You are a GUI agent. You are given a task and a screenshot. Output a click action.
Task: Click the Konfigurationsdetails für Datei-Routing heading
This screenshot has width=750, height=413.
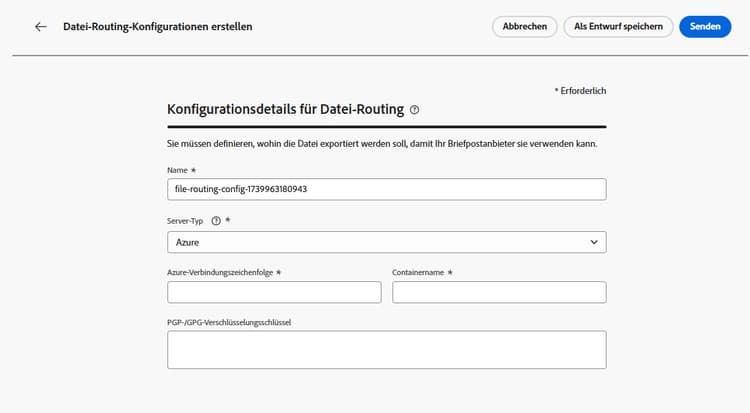[285, 110]
